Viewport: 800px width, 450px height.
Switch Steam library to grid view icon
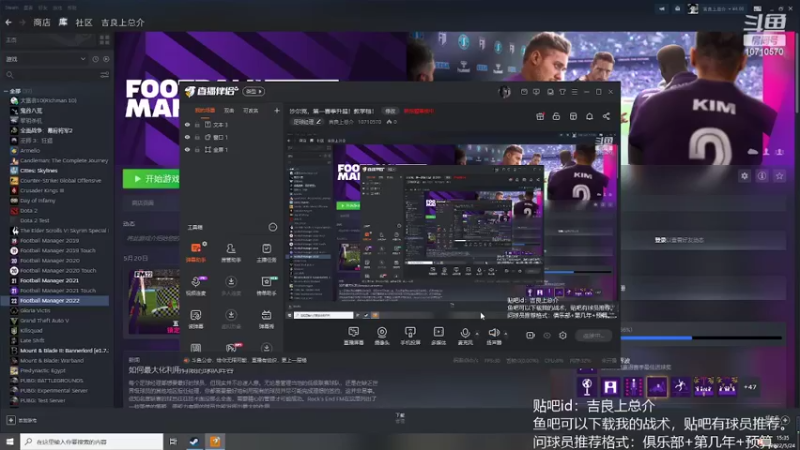[105, 40]
